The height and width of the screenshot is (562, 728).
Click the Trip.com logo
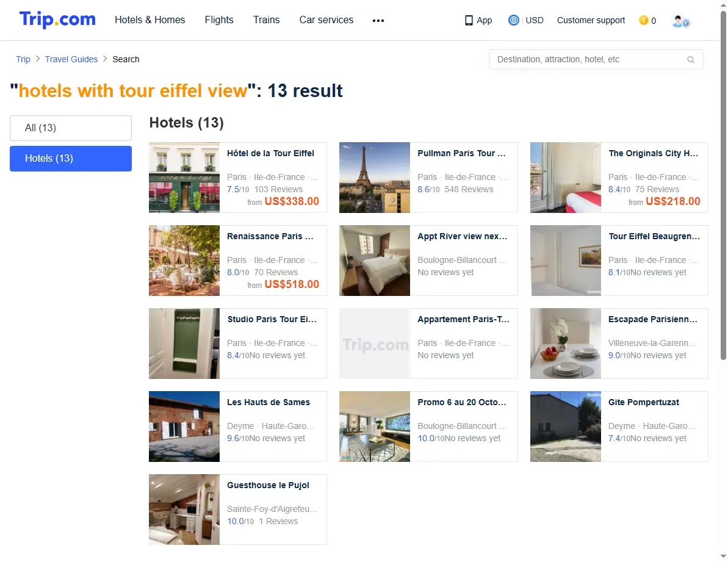click(57, 20)
